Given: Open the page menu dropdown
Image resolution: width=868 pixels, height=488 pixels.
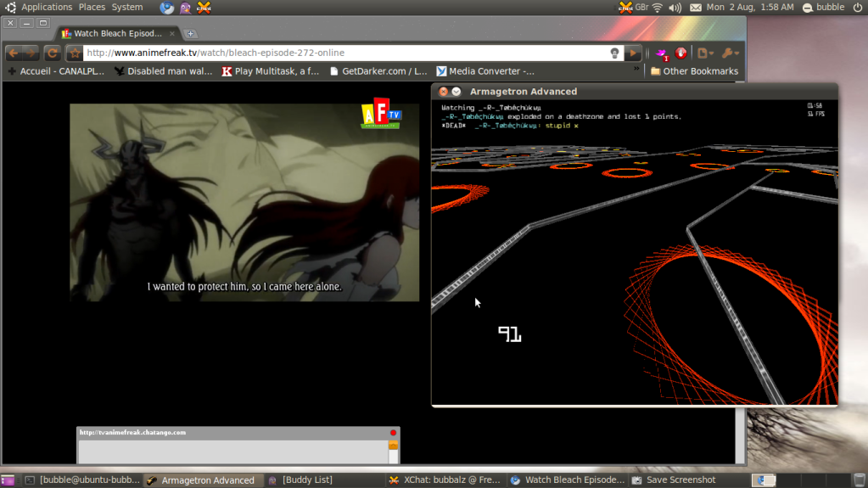Looking at the screenshot, I should 706,53.
